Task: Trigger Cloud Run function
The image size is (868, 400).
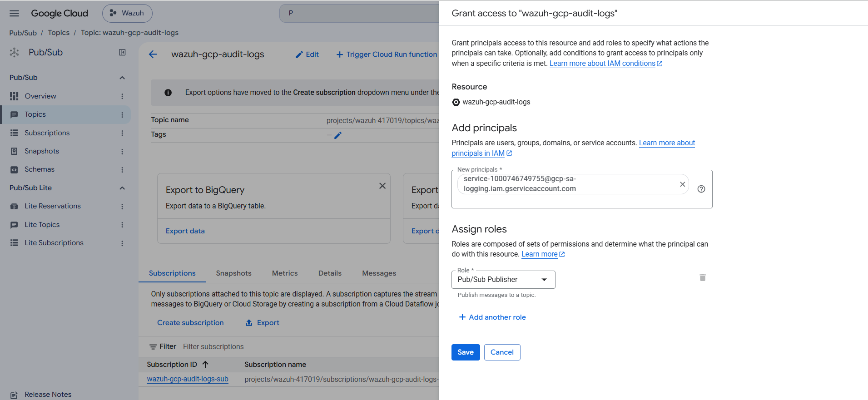Action: point(387,54)
